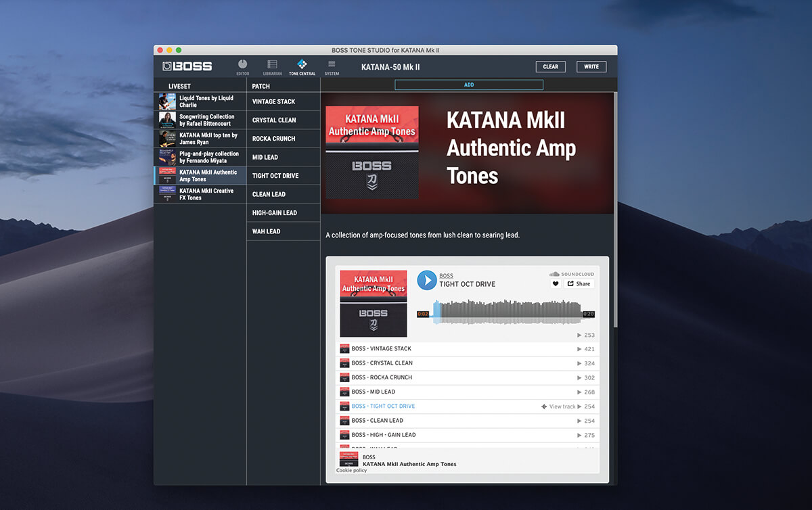Click the green zoom window button
812x510 pixels.
click(179, 50)
